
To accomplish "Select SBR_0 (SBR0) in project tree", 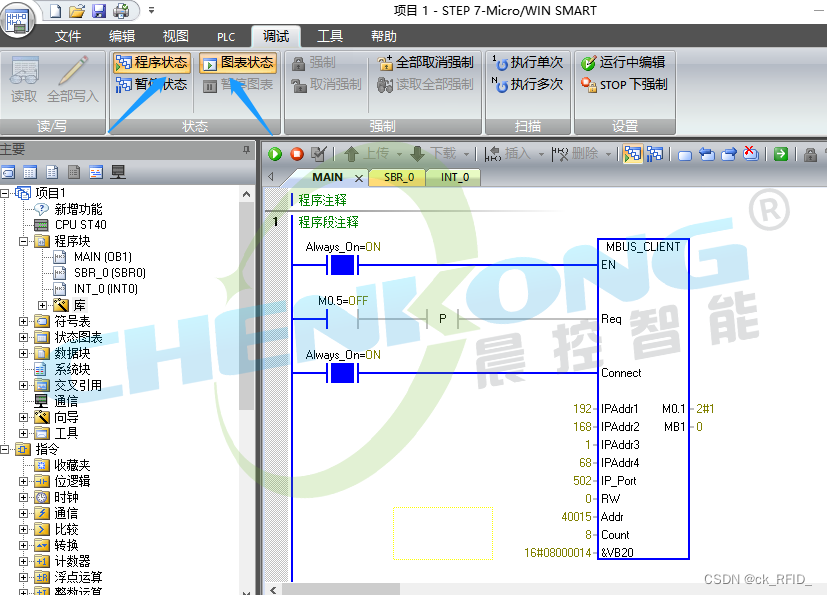I will pos(110,273).
